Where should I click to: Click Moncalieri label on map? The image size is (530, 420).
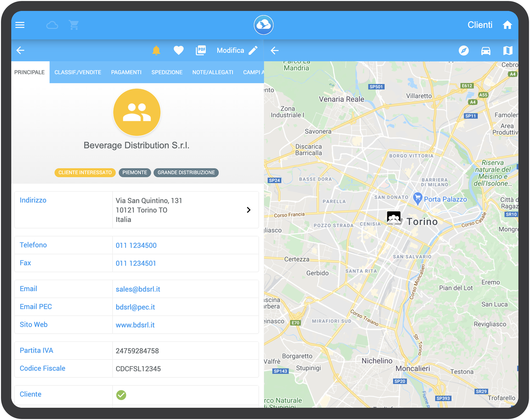[x=413, y=369]
